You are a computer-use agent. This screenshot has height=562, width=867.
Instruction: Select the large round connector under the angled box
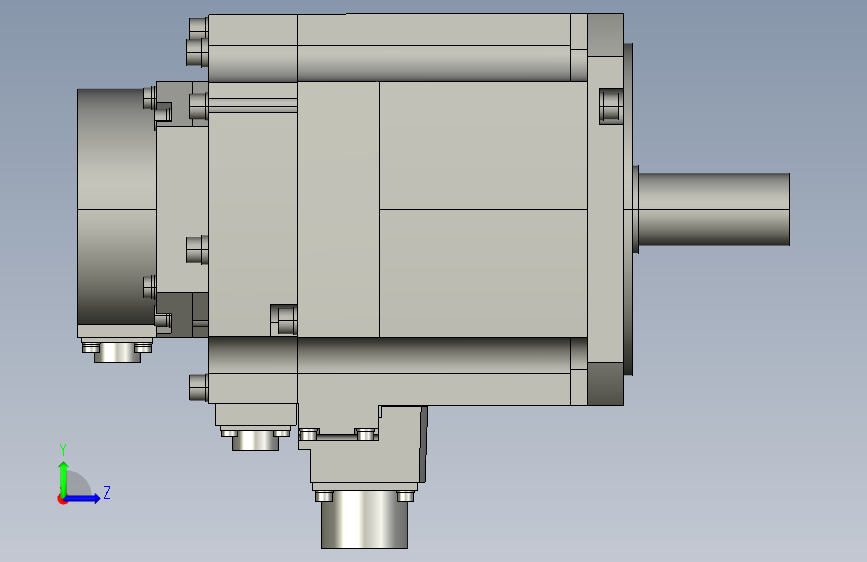pos(364,519)
